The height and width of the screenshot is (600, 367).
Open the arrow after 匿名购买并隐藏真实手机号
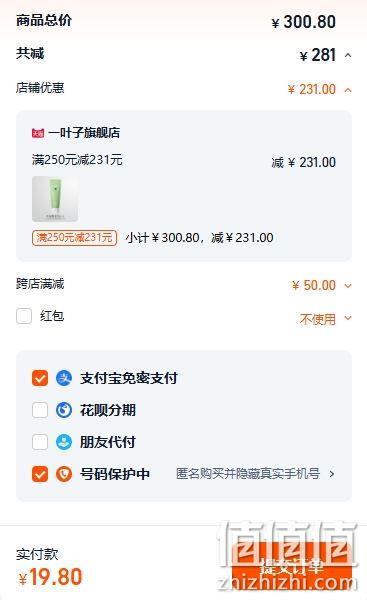331,474
